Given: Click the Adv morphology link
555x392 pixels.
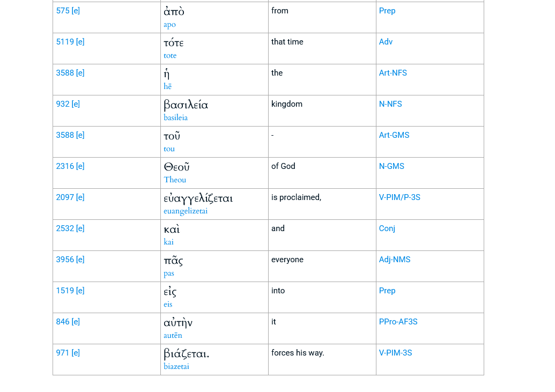Looking at the screenshot, I should (386, 42).
